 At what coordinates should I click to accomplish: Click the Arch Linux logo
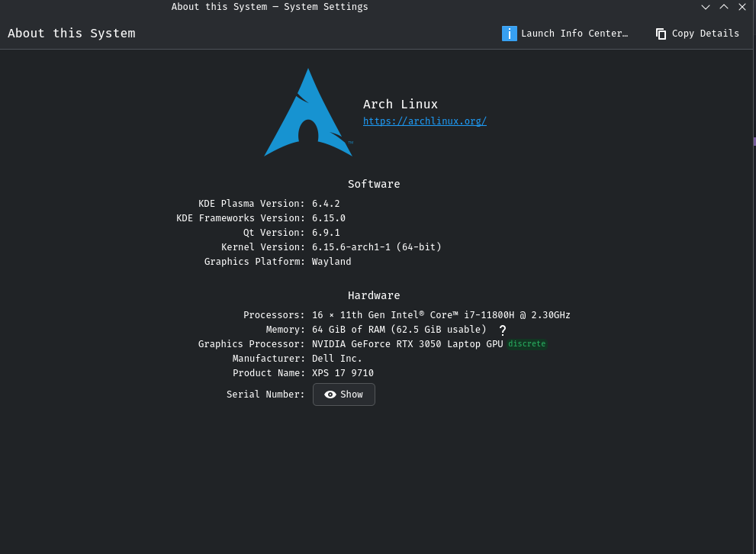[308, 114]
